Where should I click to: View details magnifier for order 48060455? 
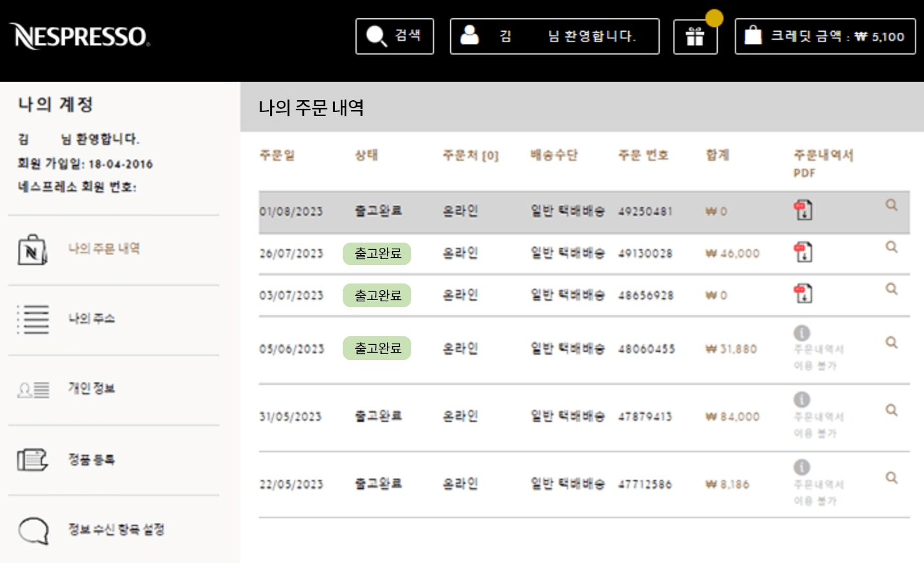tap(891, 342)
